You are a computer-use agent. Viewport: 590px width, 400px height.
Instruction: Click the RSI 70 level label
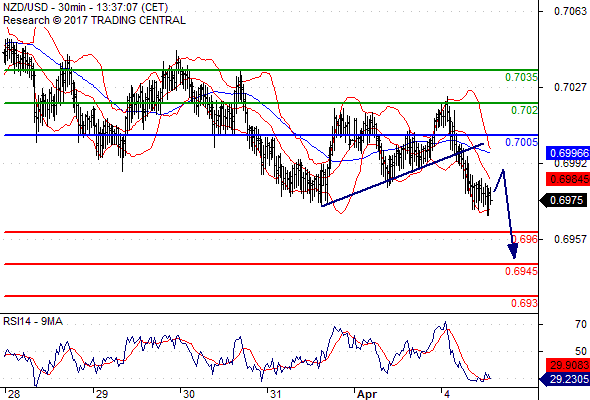[x=581, y=324]
